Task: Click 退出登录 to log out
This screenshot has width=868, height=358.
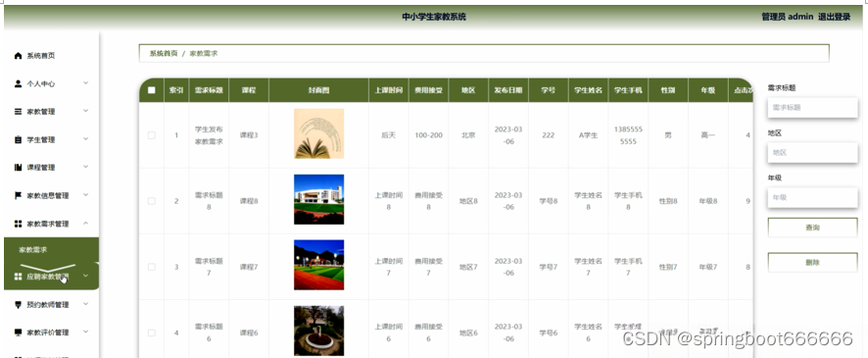Action: tap(835, 18)
